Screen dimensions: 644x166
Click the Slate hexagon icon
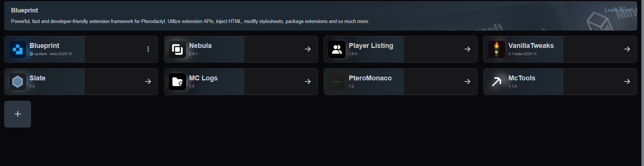point(17,82)
